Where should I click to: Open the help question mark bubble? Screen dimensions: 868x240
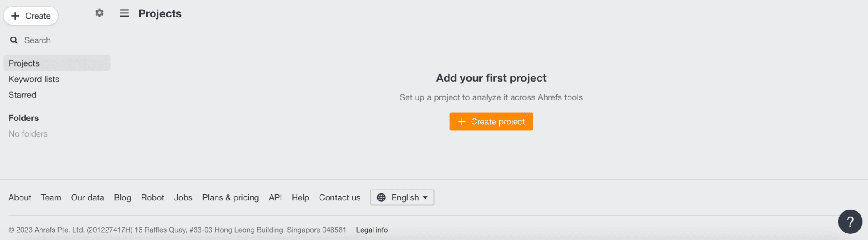pos(850,222)
